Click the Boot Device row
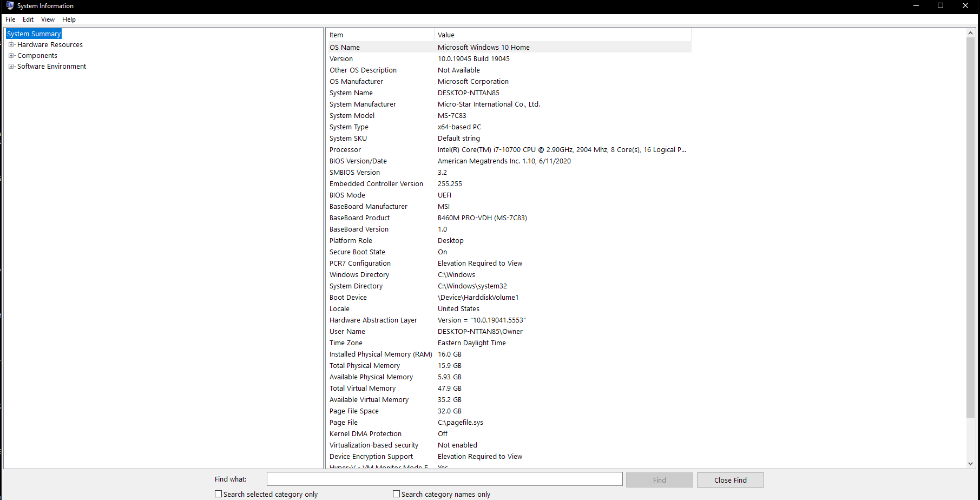The image size is (980, 500). pyautogui.click(x=510, y=297)
